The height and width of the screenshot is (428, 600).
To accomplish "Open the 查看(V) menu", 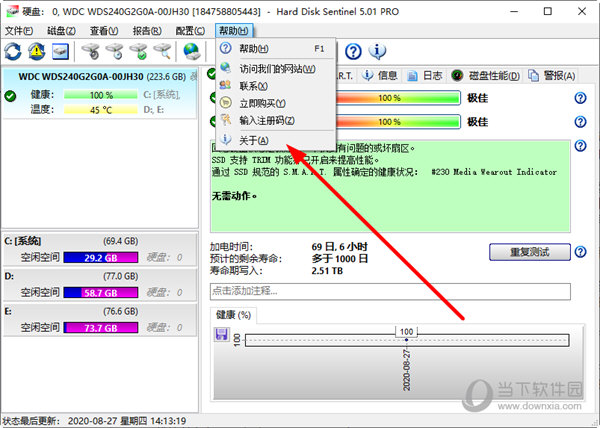I will 104,31.
